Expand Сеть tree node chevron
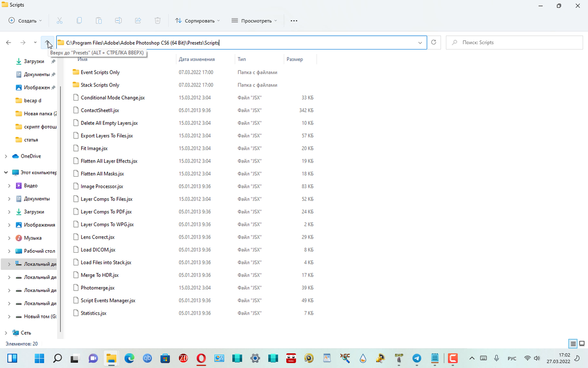Image resolution: width=588 pixels, height=368 pixels. point(6,333)
